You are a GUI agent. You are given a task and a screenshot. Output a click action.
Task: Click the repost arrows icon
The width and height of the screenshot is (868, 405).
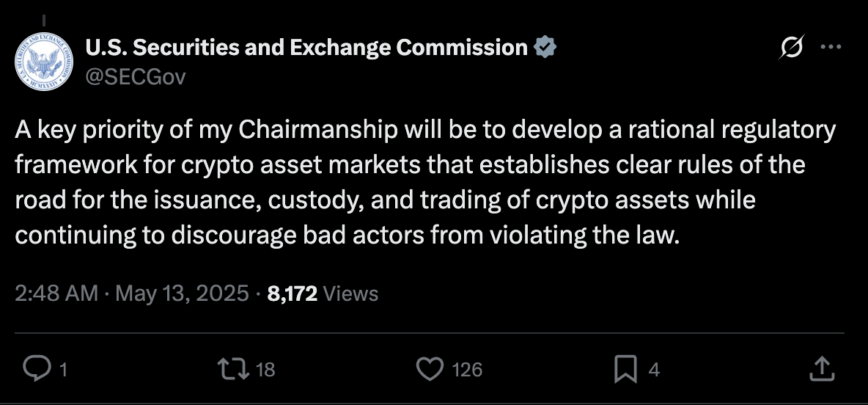tap(234, 369)
